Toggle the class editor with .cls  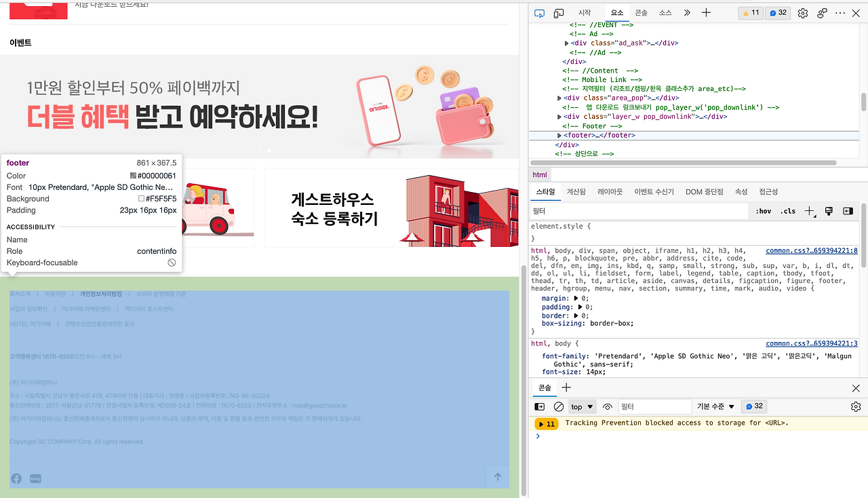point(787,210)
